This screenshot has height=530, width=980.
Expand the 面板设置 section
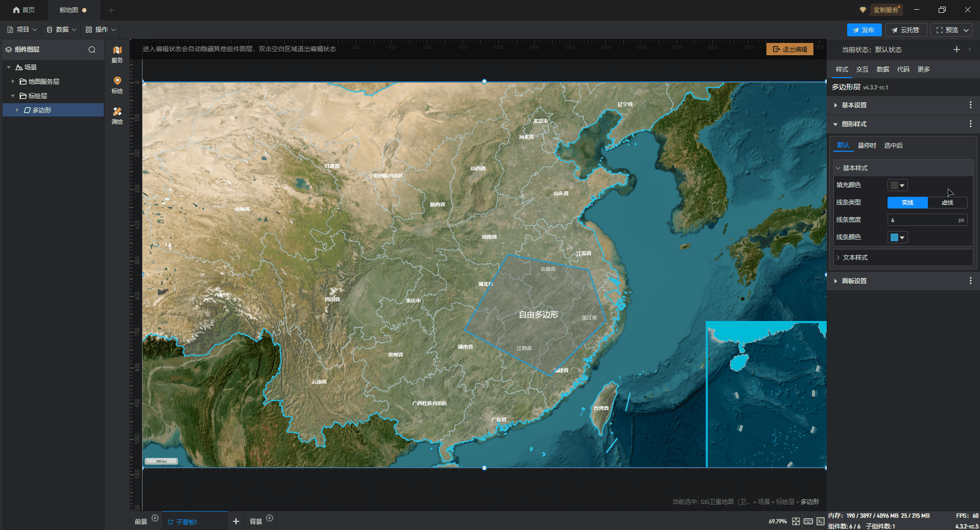click(835, 281)
